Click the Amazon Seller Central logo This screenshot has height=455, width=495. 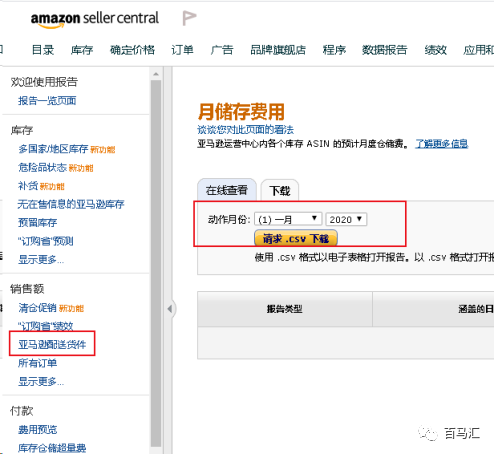95,19
